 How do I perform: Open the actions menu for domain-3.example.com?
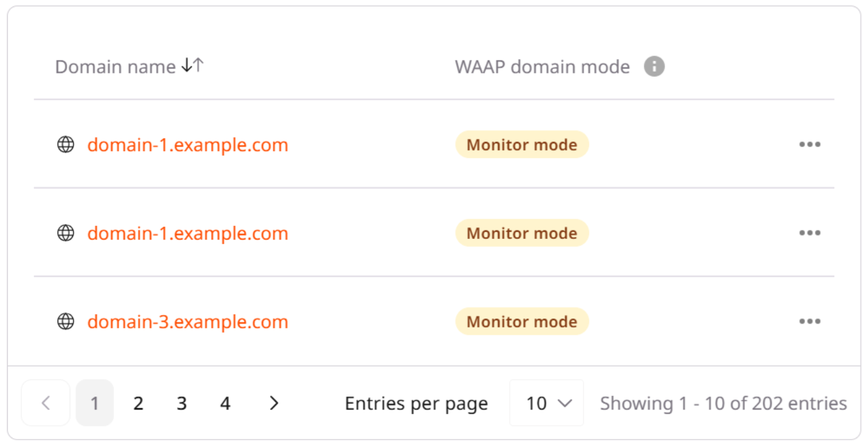(810, 320)
